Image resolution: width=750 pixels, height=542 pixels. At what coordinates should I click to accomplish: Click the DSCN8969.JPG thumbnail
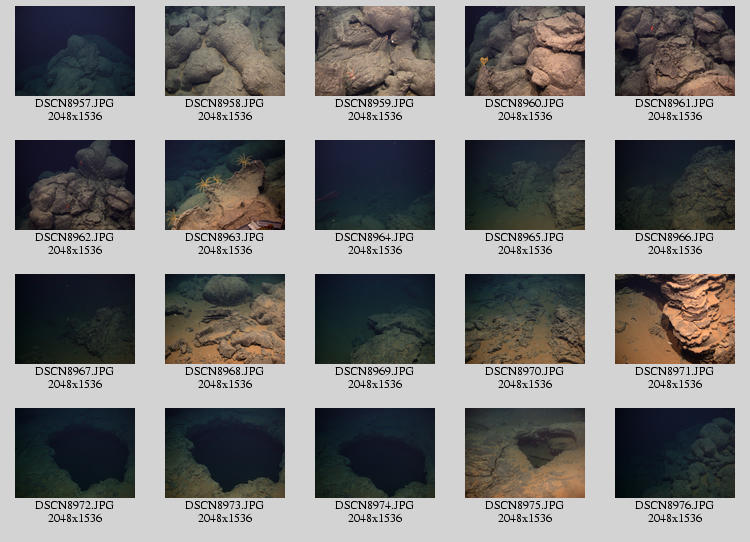point(375,319)
